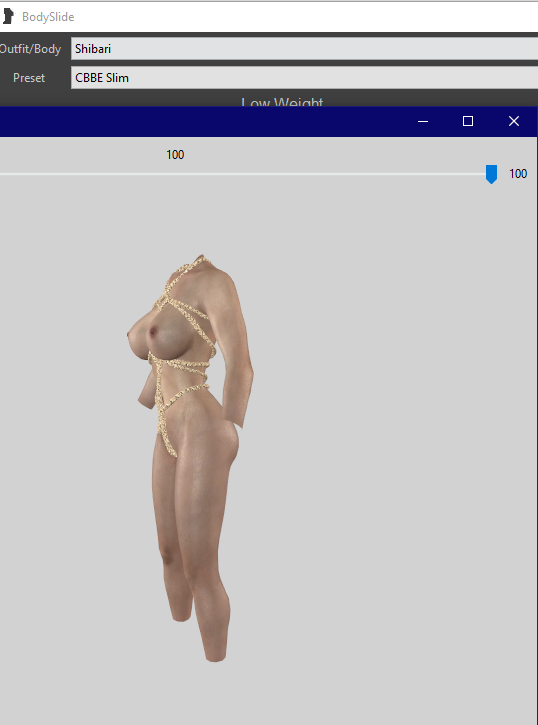The height and width of the screenshot is (725, 538).
Task: Click the slider value 100 at right
Action: tap(518, 174)
